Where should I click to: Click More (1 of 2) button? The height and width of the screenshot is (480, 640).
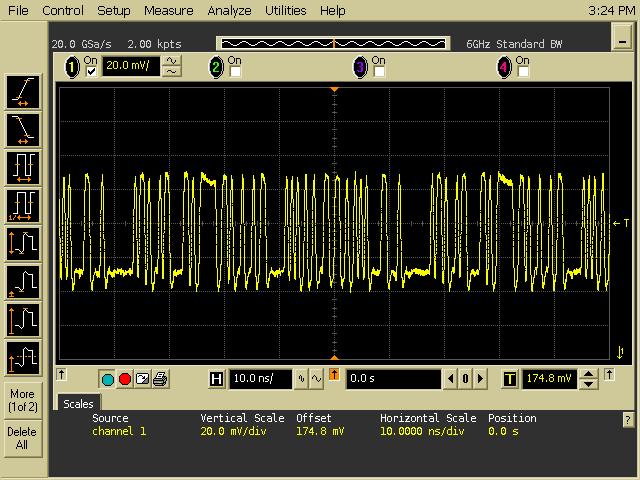22,400
